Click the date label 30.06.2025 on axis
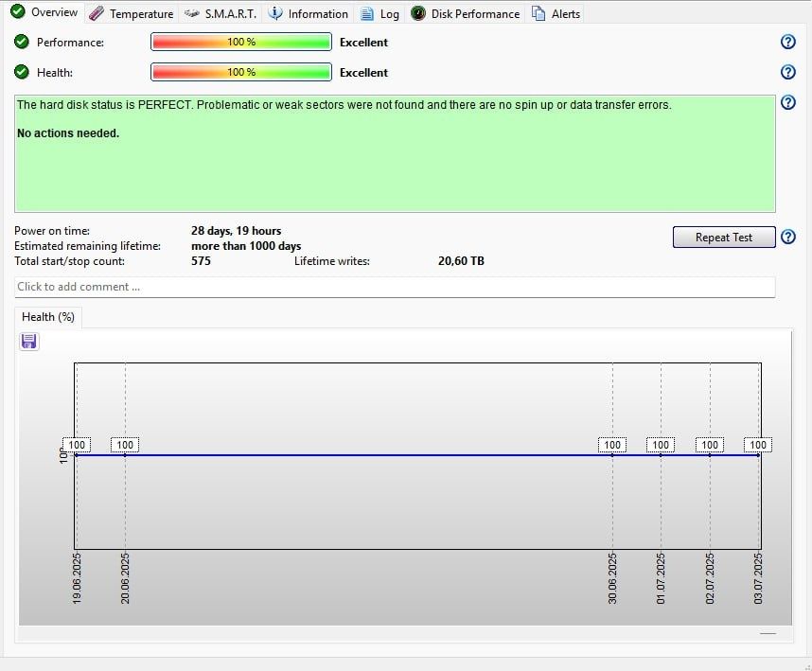 [x=612, y=578]
